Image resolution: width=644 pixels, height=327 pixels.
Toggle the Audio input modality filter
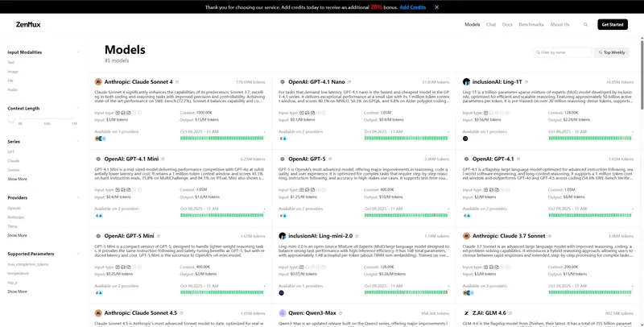[x=12, y=89]
